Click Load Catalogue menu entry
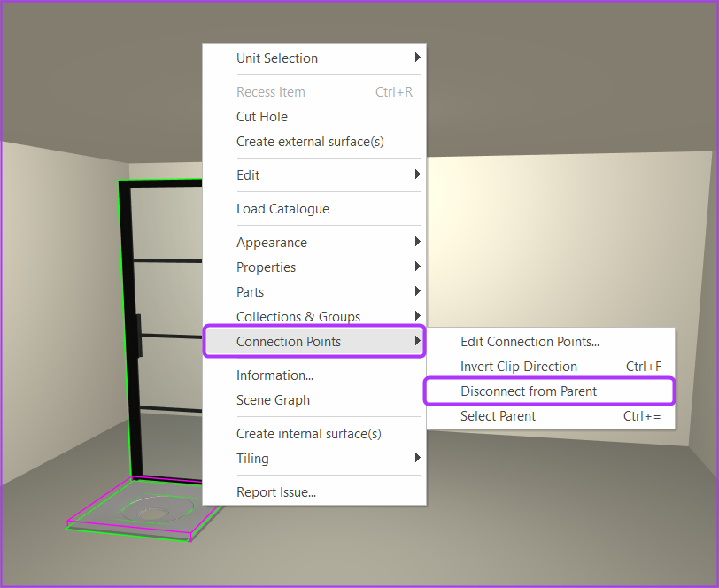 coord(314,209)
